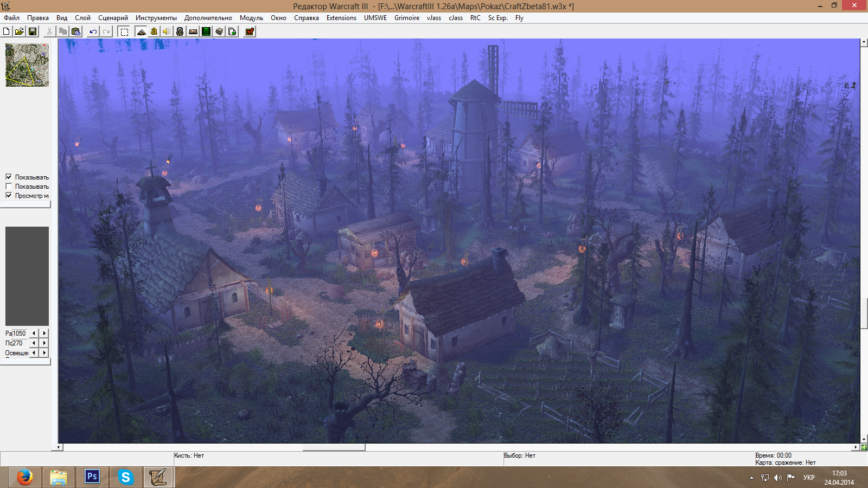Click left arrow next to Освещение
The image size is (868, 488).
(34, 353)
